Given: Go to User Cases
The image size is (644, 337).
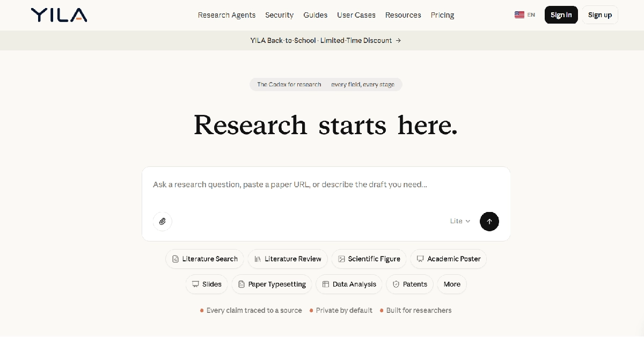Looking at the screenshot, I should (x=356, y=15).
